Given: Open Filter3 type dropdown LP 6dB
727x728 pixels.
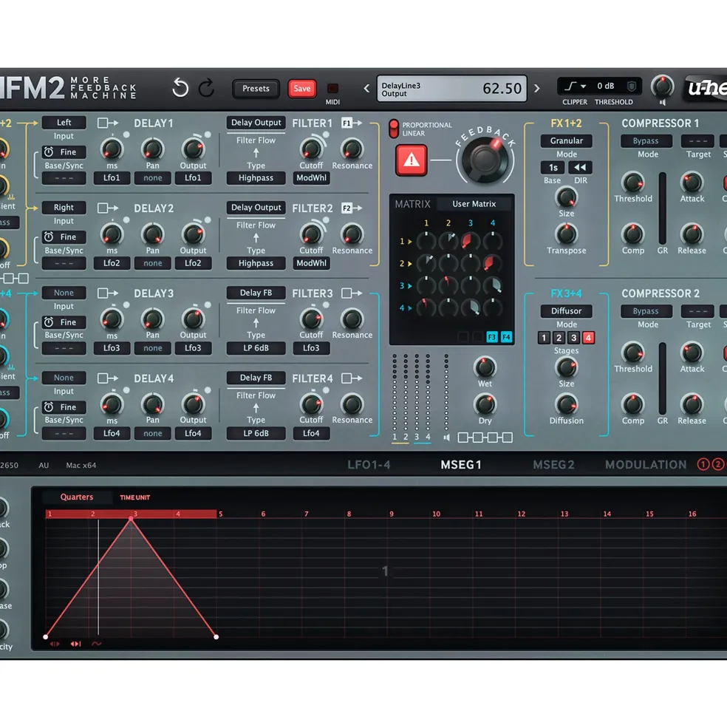Looking at the screenshot, I should pos(256,348).
